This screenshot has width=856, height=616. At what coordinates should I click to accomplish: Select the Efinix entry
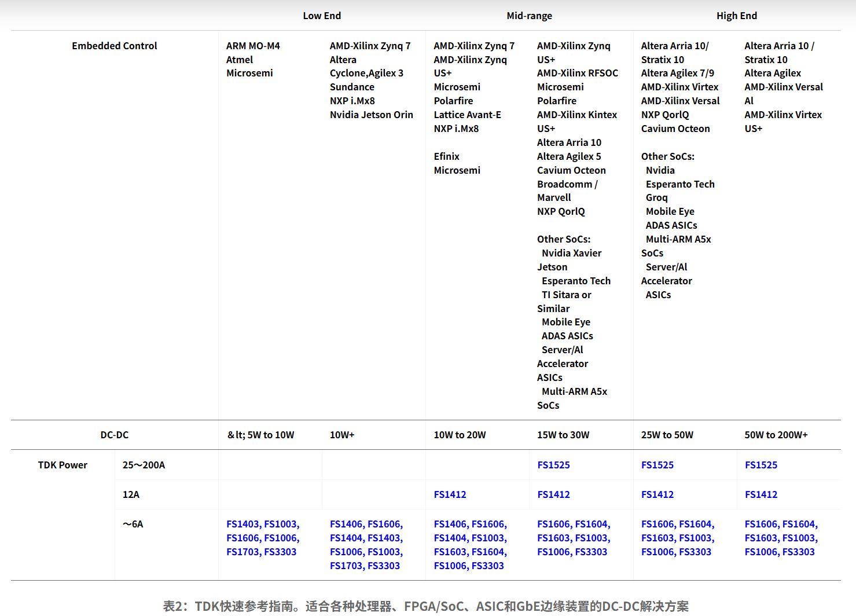446,156
